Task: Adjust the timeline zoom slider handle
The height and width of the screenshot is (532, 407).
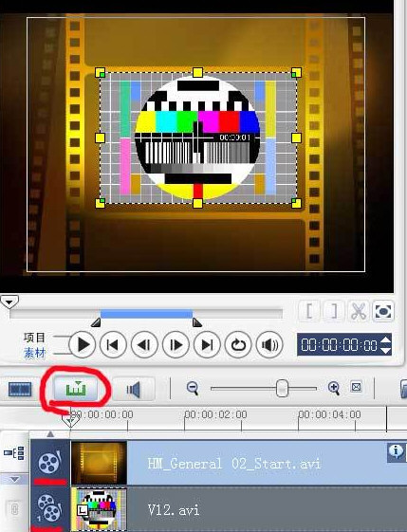Action: [x=282, y=388]
